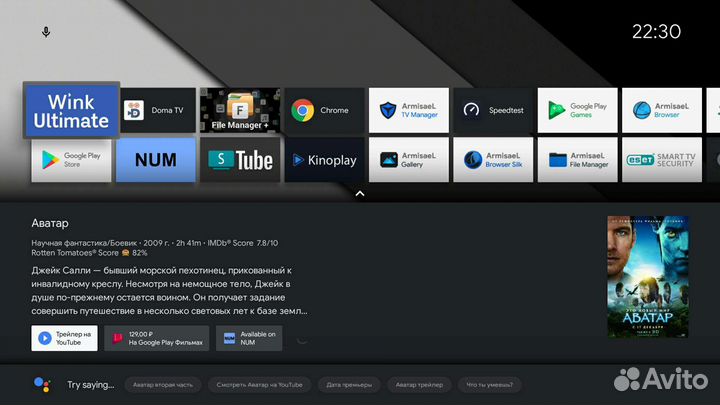Open File Manager + app
This screenshot has height=405, width=720.
click(240, 110)
